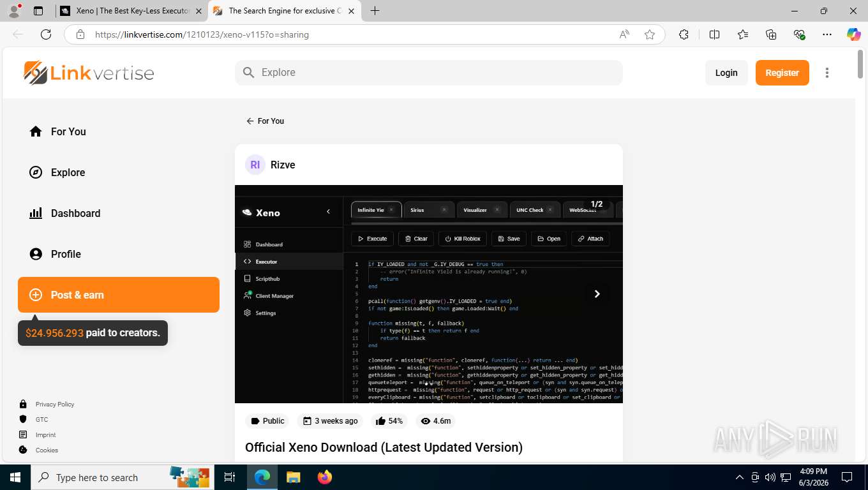Screen dimensions: 868x490
Task: Click the browser refresh button
Action: [x=46, y=34]
